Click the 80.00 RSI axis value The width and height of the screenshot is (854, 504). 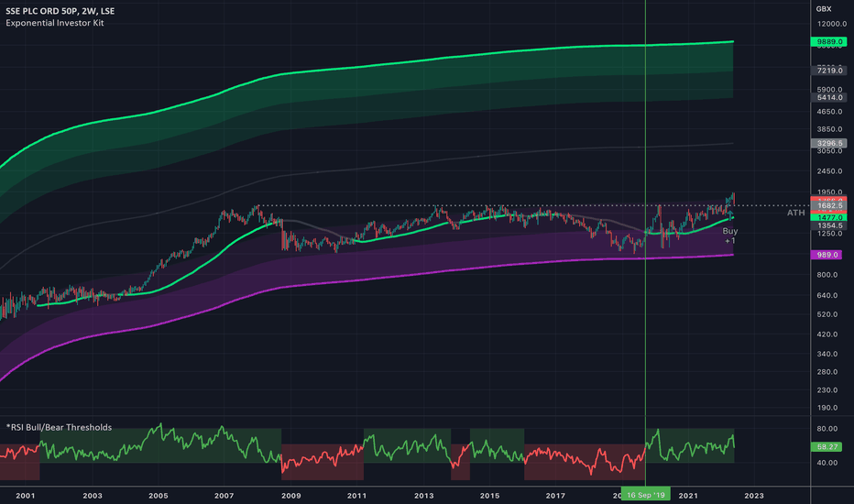click(x=827, y=429)
